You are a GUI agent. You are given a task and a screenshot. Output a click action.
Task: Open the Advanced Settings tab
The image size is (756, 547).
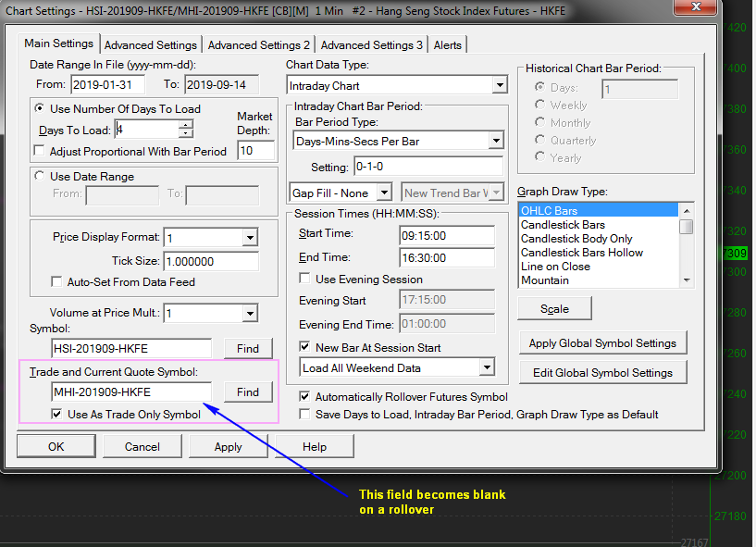(151, 45)
